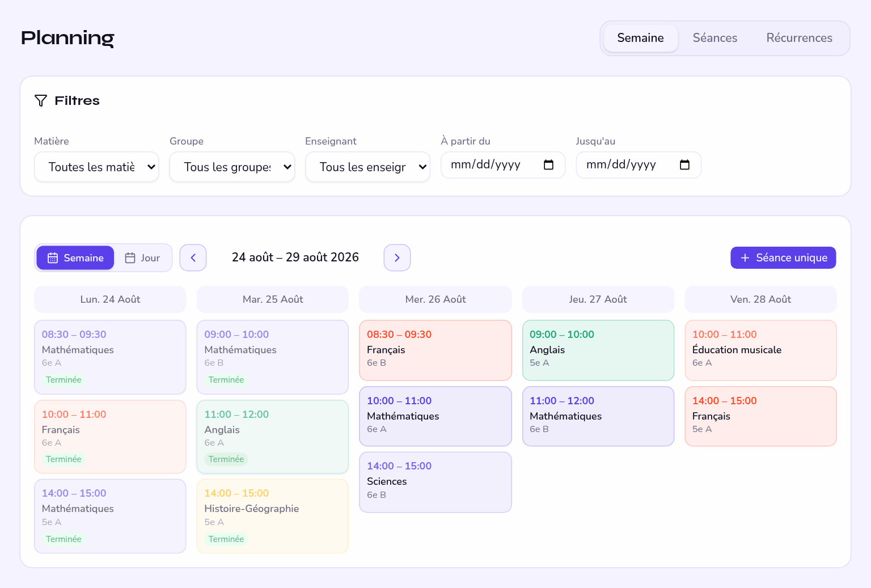Screen dimensions: 871x588
Task: Switch calendar to Semaine view toggle
Action: coord(75,258)
